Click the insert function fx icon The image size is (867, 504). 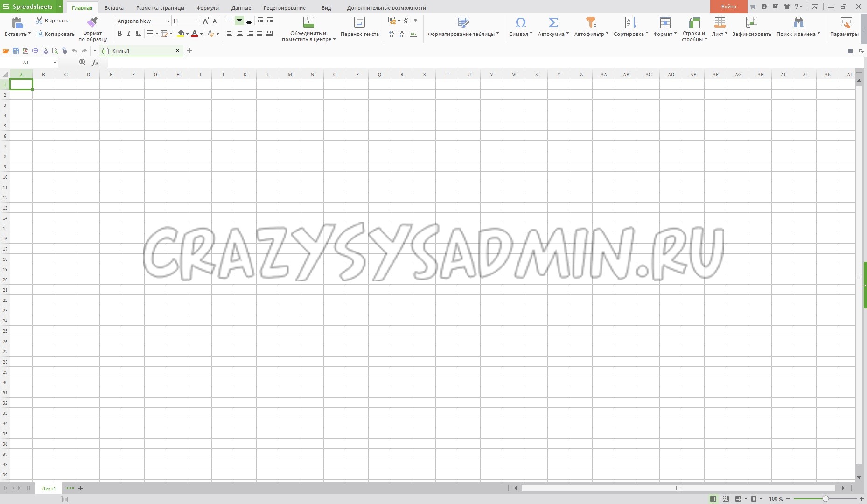pyautogui.click(x=96, y=63)
